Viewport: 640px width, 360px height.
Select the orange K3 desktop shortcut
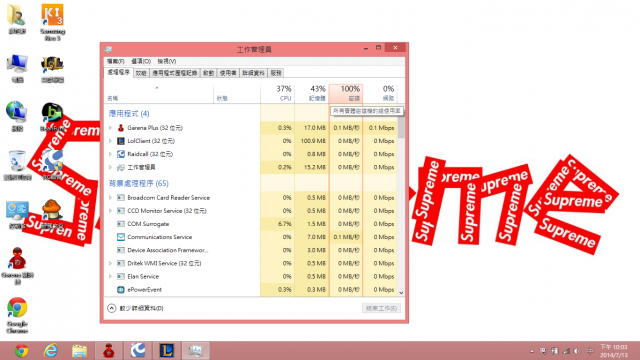tap(52, 22)
